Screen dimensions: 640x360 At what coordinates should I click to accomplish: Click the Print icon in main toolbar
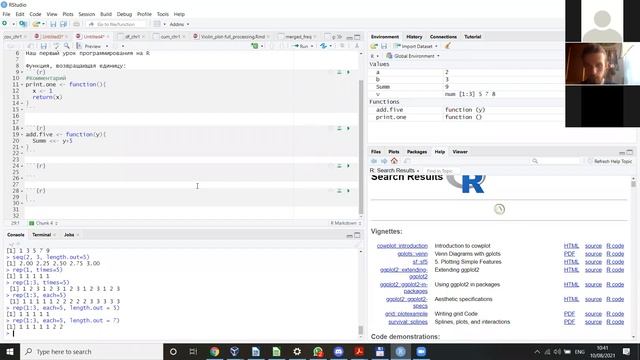(x=76, y=24)
